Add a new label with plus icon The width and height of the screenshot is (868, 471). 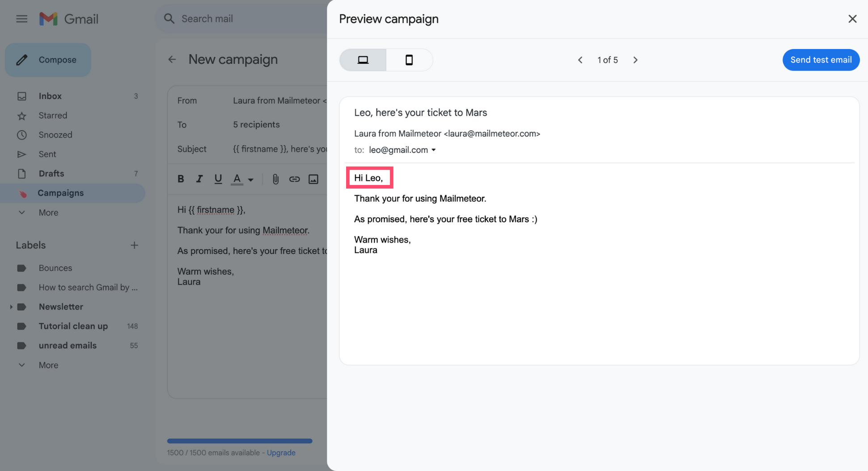(134, 245)
